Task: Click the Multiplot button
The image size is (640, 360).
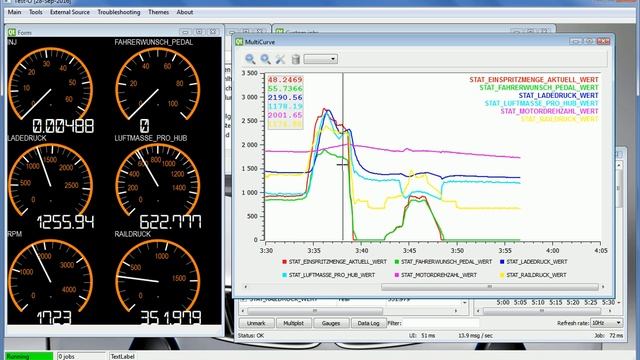Action: click(x=293, y=323)
